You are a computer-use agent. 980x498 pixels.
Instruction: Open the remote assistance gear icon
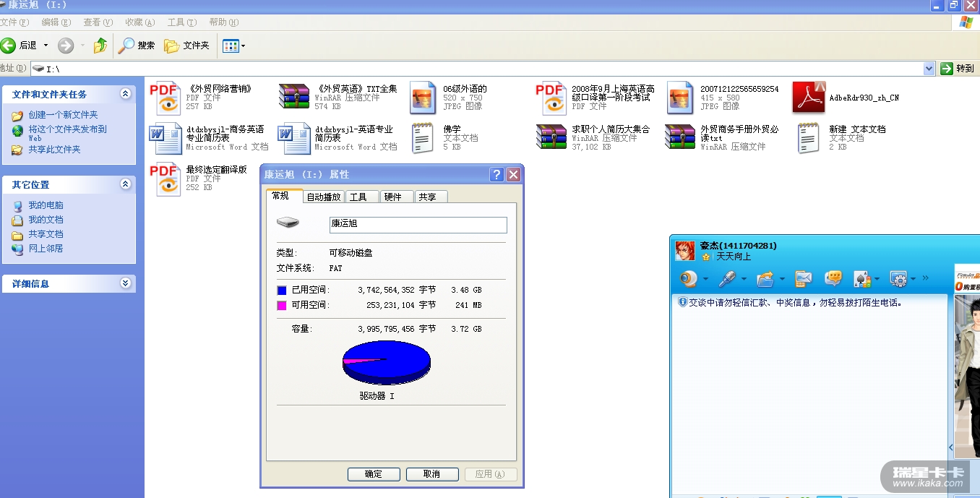click(898, 278)
